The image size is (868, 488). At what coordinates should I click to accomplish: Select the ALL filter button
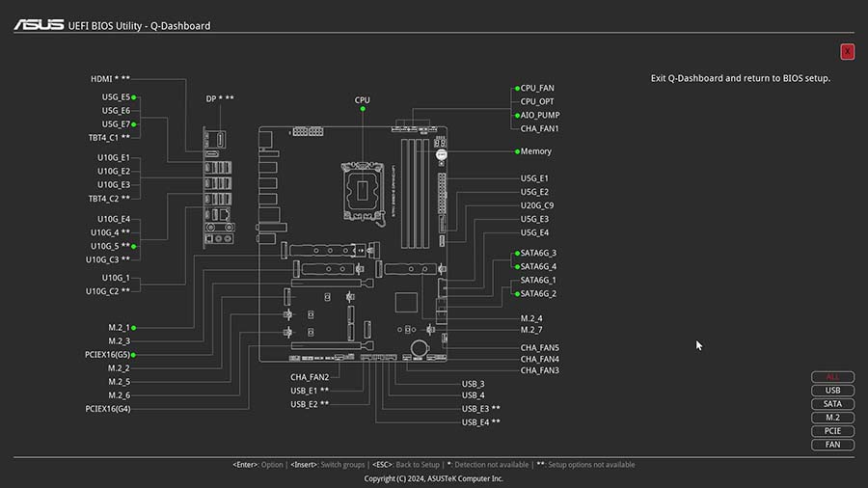832,377
